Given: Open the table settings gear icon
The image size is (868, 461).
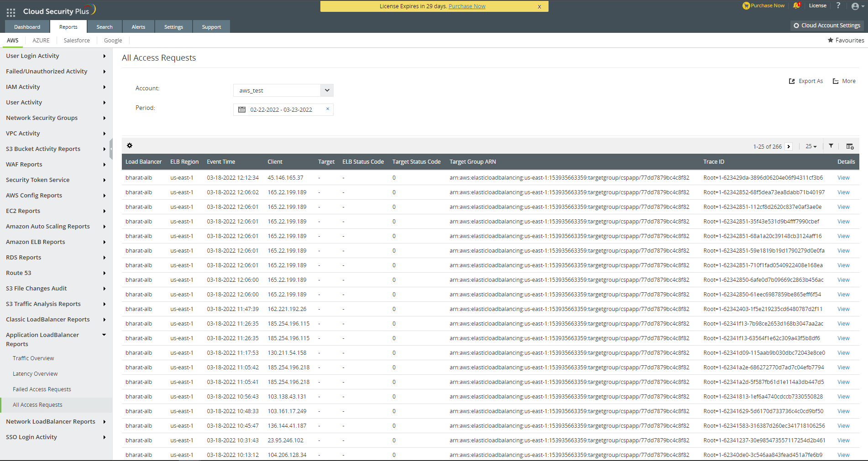Looking at the screenshot, I should pos(130,145).
